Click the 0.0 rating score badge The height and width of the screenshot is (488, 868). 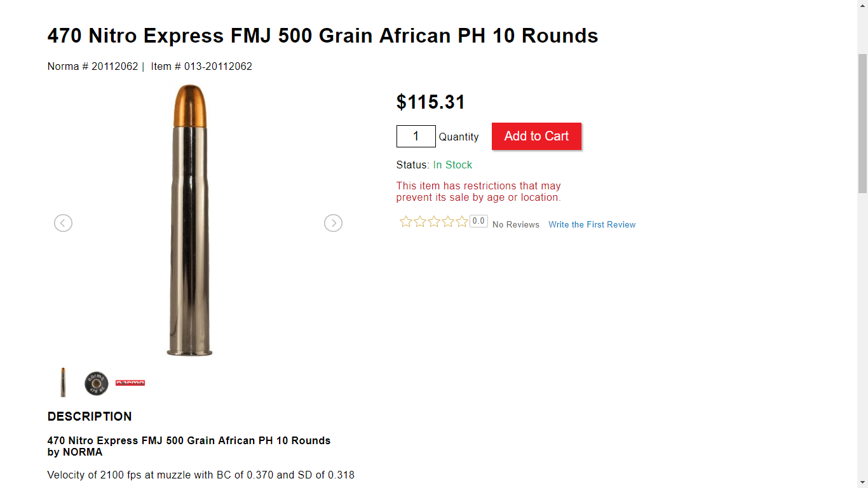tap(478, 222)
